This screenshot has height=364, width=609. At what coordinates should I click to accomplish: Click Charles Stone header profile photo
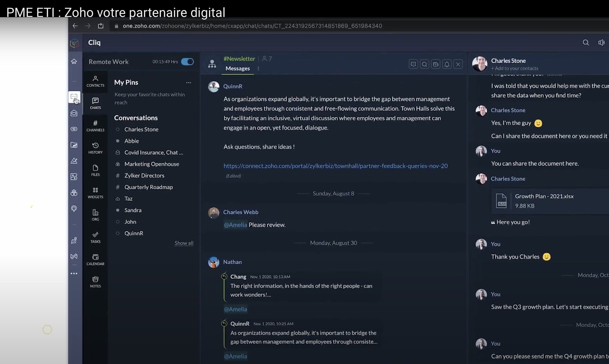click(480, 64)
